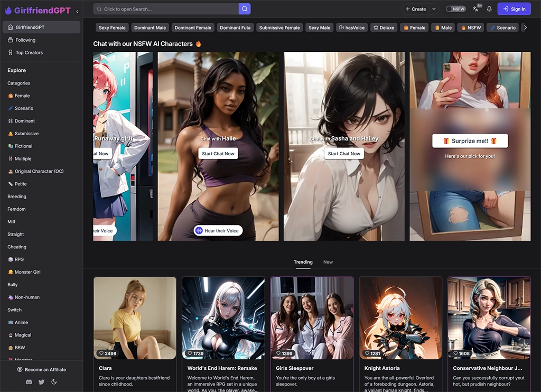
Task: Click the Surprize me button
Action: pos(470,141)
